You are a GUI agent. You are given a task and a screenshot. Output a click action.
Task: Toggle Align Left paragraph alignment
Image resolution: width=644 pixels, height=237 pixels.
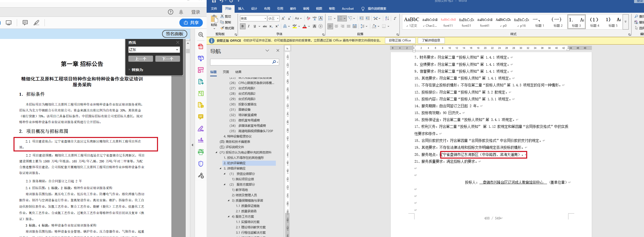coord(330,26)
